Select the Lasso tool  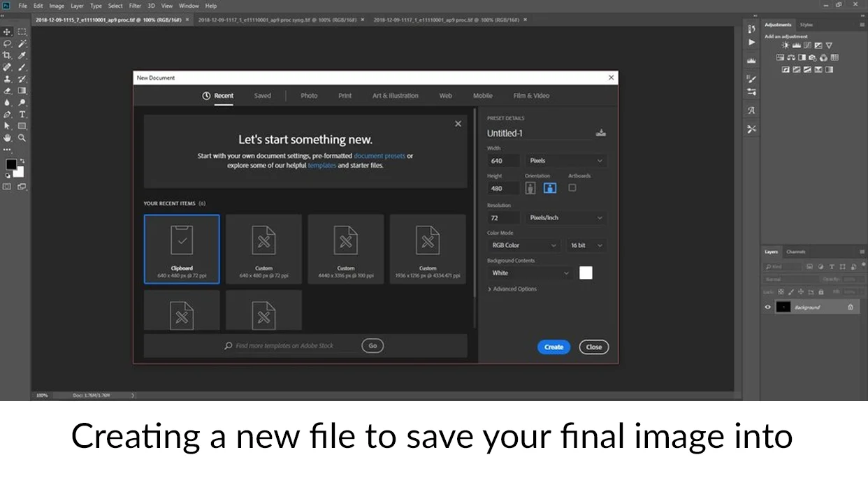click(7, 43)
